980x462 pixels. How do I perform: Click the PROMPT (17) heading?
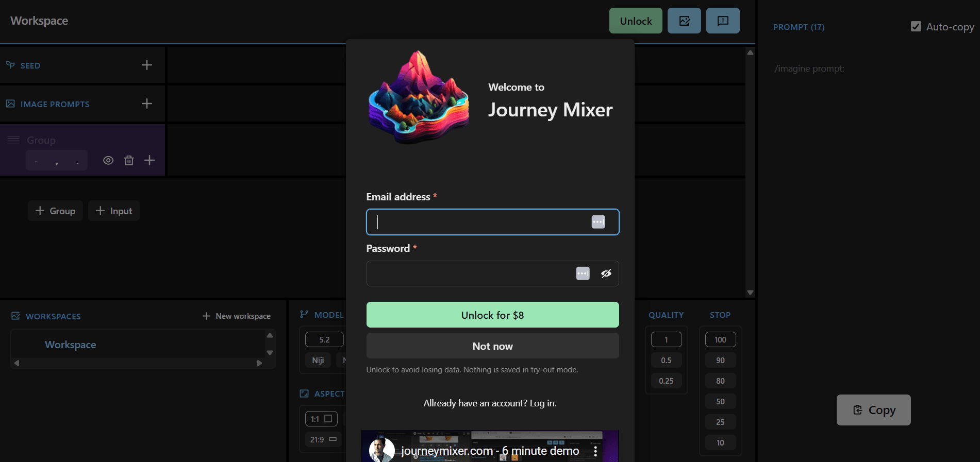tap(799, 27)
